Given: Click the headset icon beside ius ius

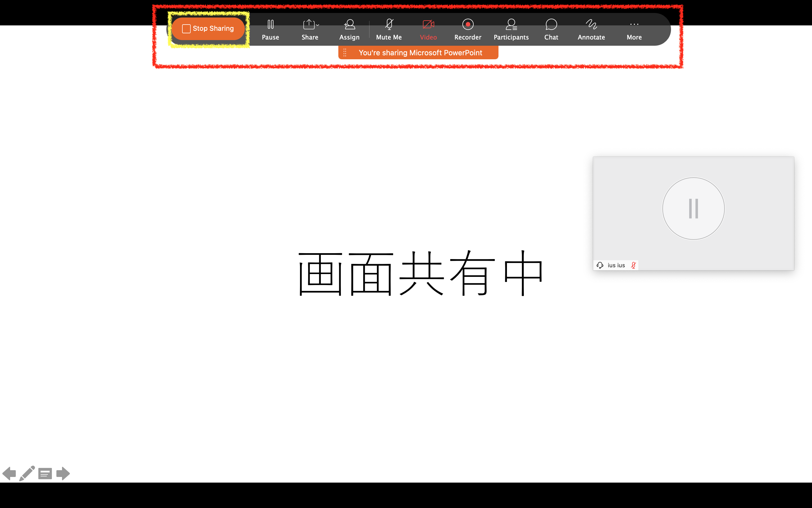Looking at the screenshot, I should (x=600, y=265).
